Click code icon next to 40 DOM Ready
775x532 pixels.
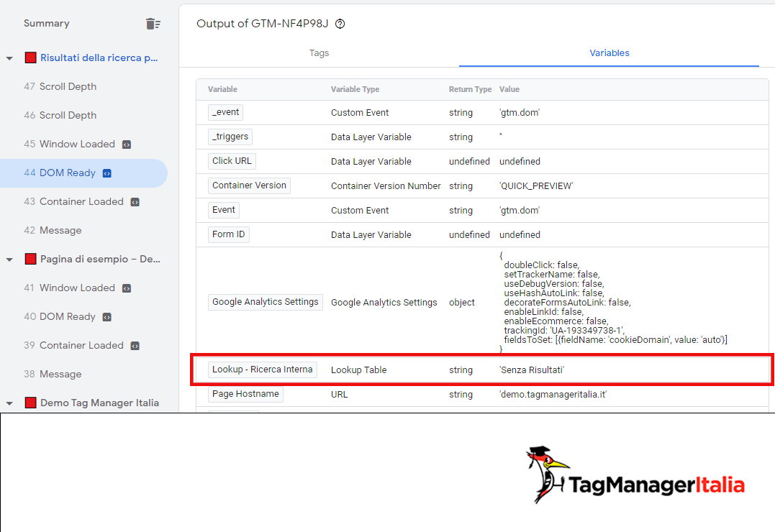(107, 317)
